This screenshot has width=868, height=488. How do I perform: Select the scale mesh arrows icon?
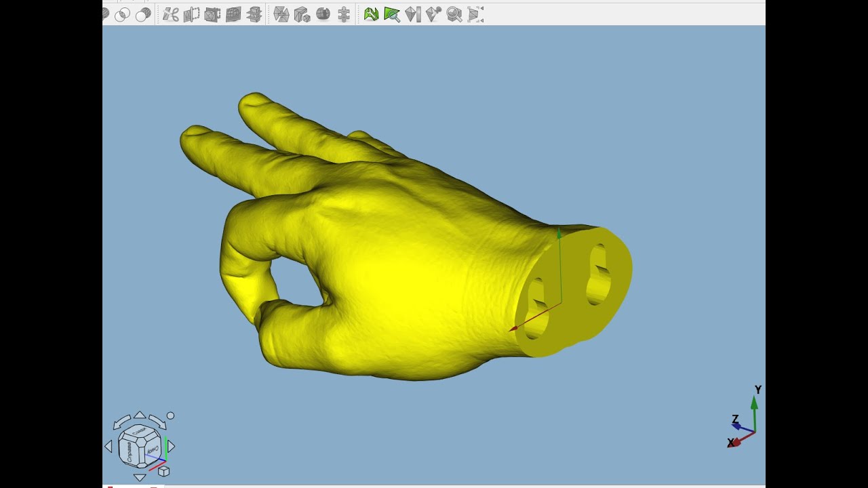pyautogui.click(x=475, y=14)
